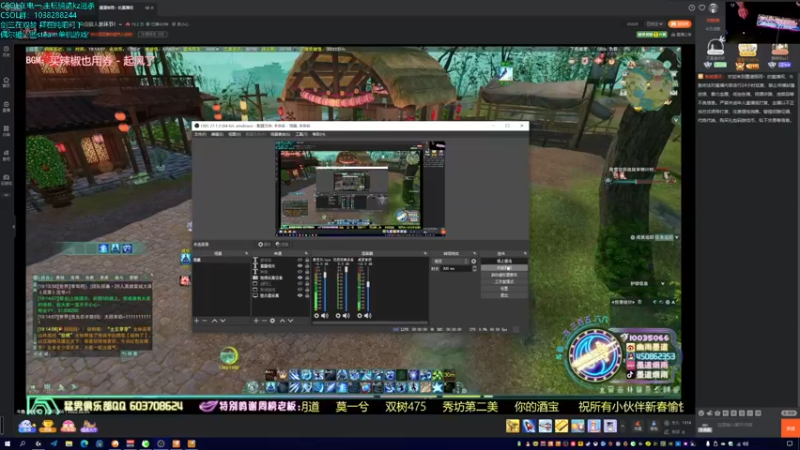Open the 场景集合 menu in OBS
The image size is (800, 450).
point(280,134)
